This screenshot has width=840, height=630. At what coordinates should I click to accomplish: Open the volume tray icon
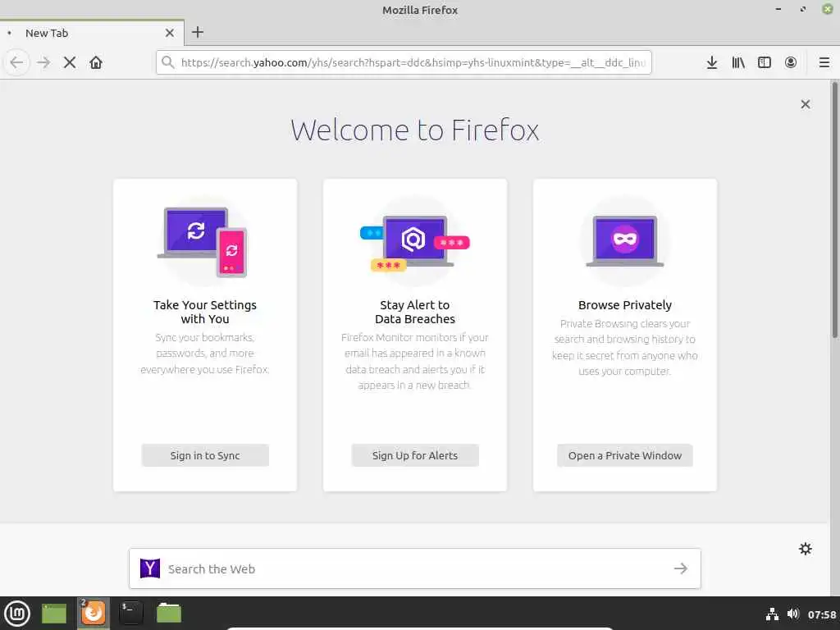pyautogui.click(x=793, y=614)
